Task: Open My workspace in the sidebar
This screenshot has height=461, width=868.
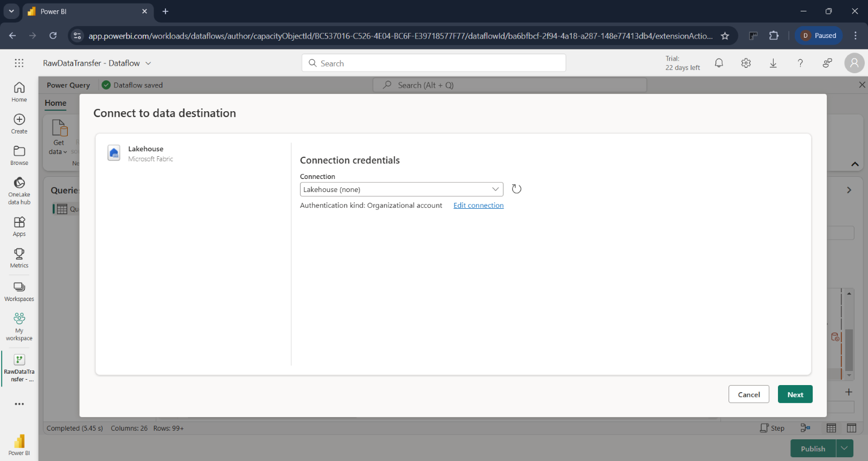Action: point(19,326)
